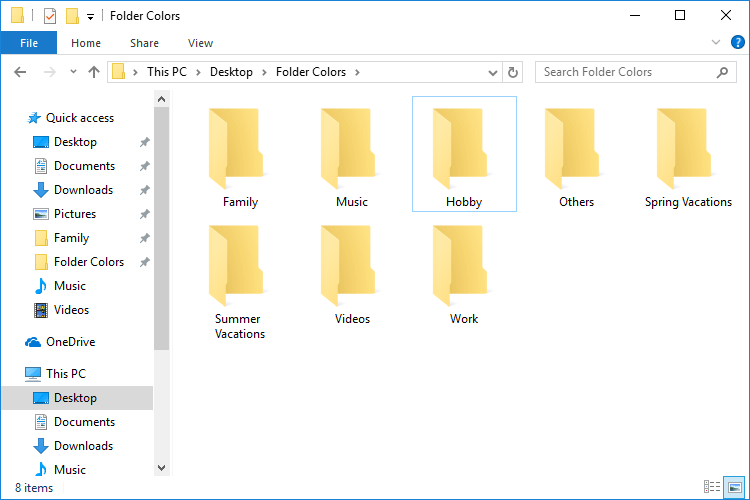
Task: Switch to details view layout icon
Action: 712,487
